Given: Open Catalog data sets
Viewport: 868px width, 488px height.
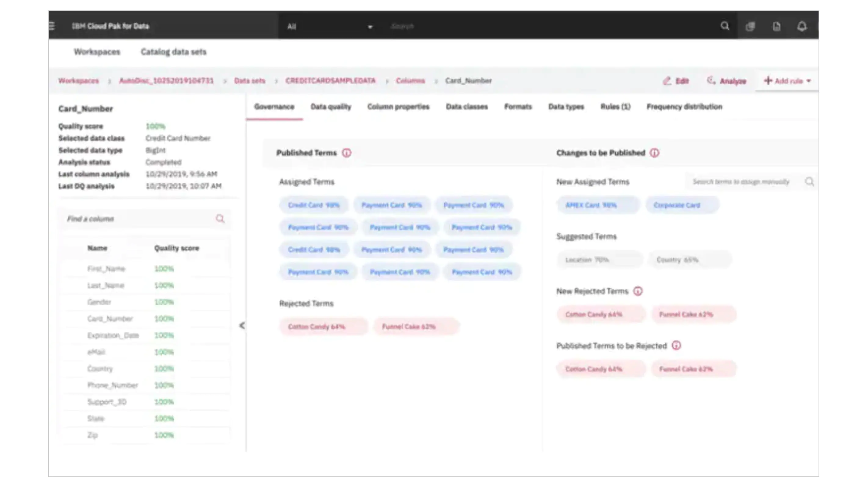Looking at the screenshot, I should (x=174, y=52).
